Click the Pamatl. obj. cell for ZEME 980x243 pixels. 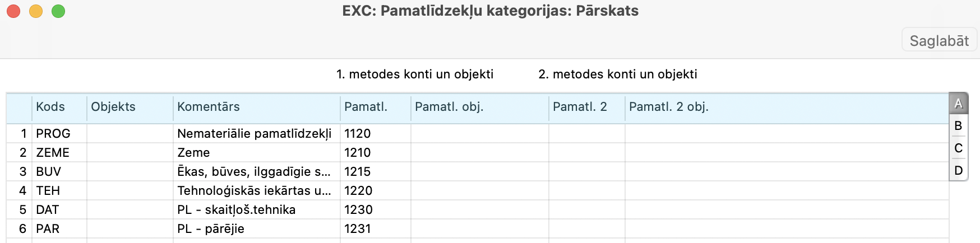(x=479, y=153)
